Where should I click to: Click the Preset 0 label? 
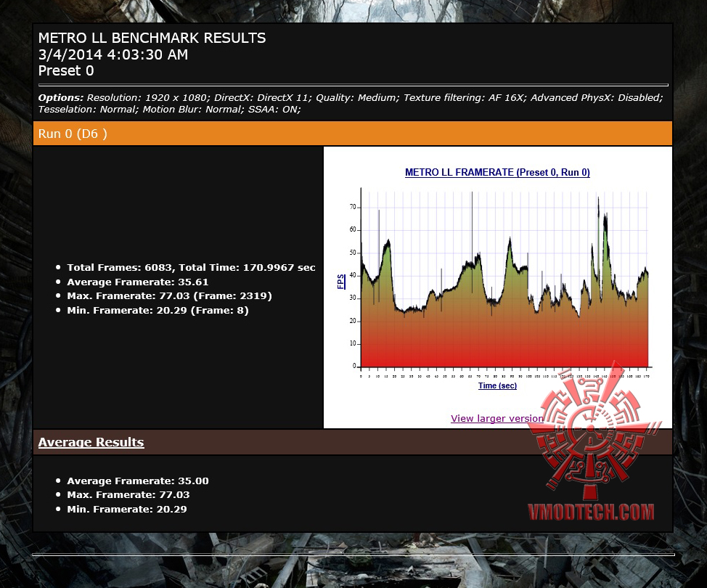coord(66,71)
